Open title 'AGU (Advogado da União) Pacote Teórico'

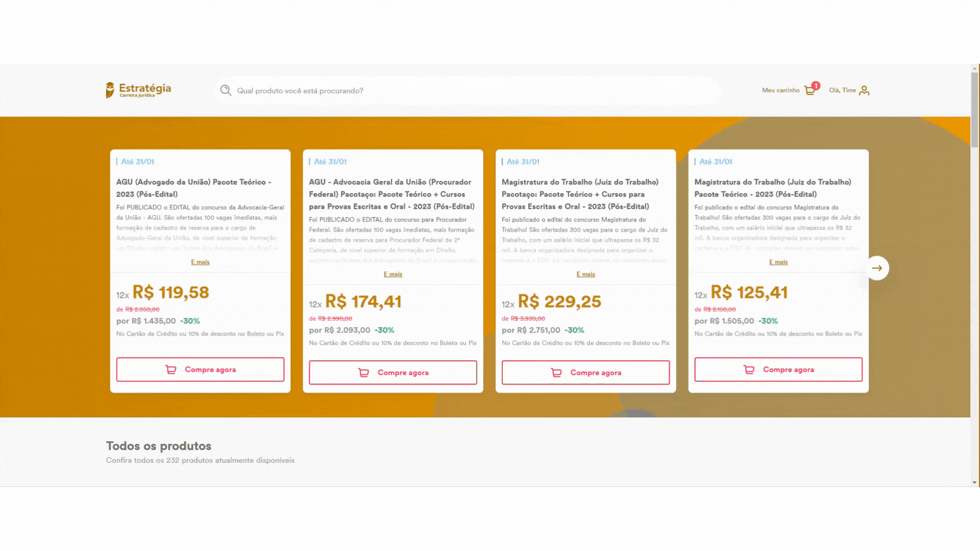pyautogui.click(x=194, y=188)
